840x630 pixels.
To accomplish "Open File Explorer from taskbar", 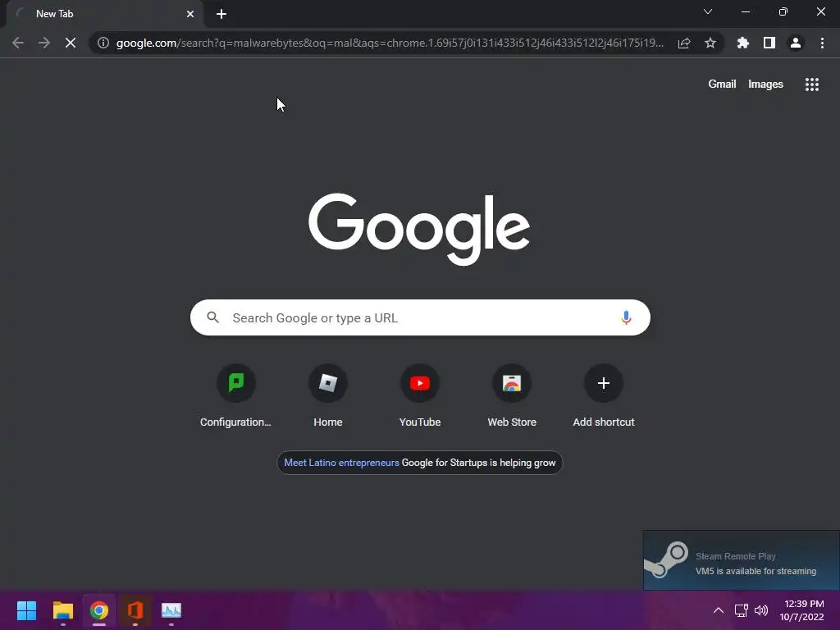I will coord(63,610).
